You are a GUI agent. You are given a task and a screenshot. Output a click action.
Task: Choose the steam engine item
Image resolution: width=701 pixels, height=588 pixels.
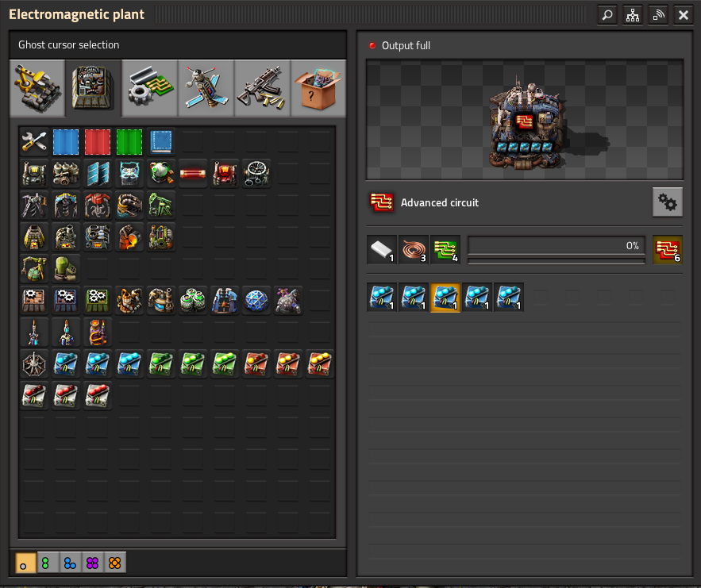[x=66, y=173]
